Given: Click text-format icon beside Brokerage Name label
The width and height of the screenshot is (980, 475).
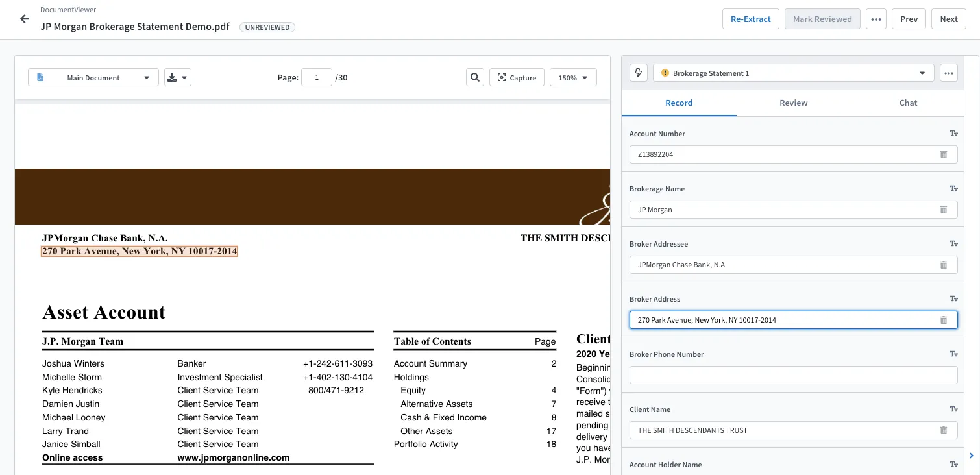Looking at the screenshot, I should point(953,189).
